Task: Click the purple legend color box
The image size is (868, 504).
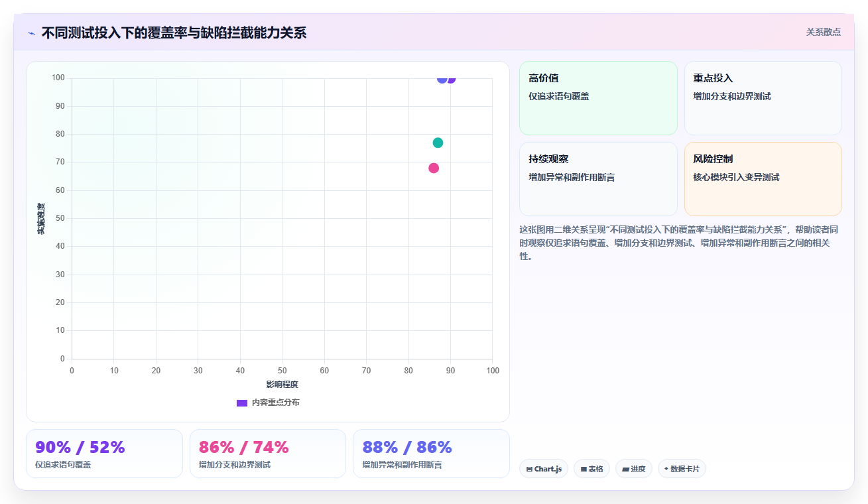Action: click(242, 403)
